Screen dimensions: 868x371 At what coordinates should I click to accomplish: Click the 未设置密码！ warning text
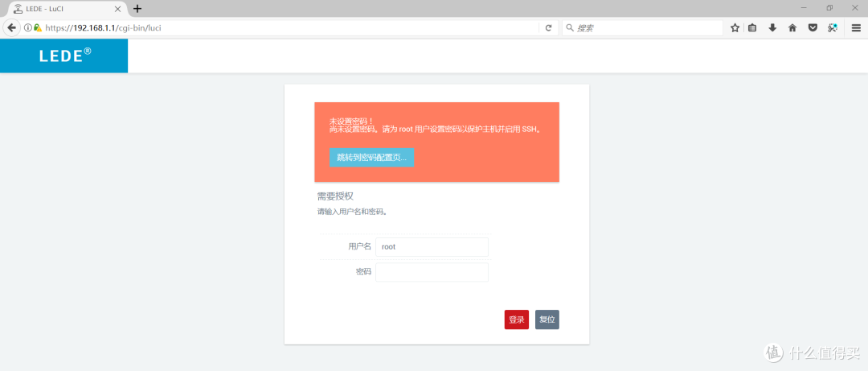pyautogui.click(x=351, y=121)
